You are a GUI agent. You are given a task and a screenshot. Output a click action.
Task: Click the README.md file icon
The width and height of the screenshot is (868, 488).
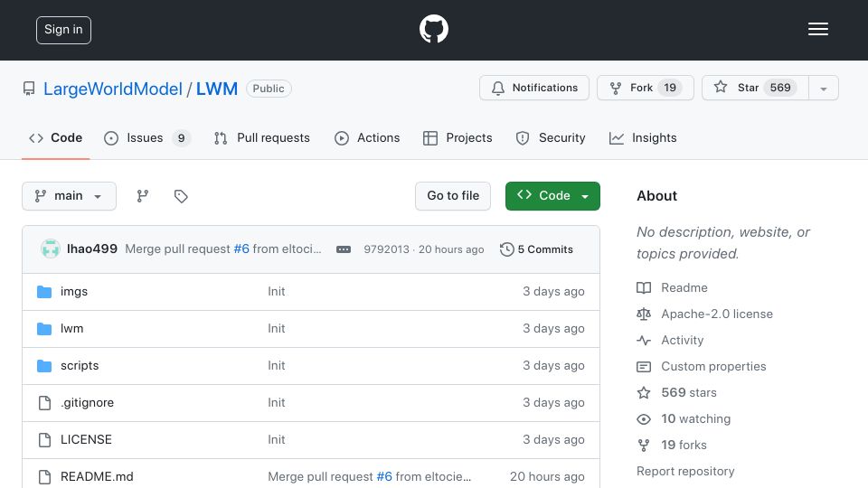click(44, 477)
